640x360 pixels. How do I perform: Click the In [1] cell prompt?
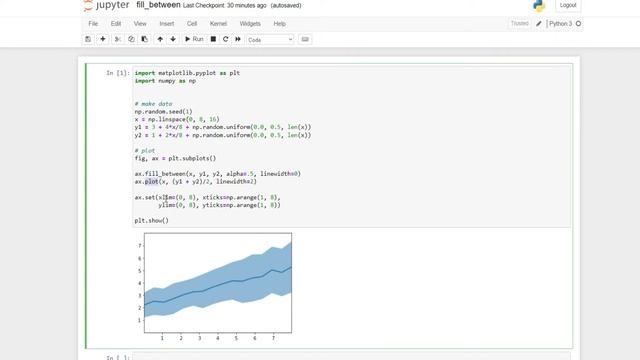[x=118, y=73]
